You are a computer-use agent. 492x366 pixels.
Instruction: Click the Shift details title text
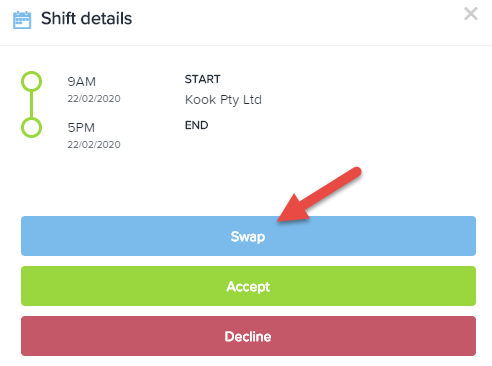[86, 18]
